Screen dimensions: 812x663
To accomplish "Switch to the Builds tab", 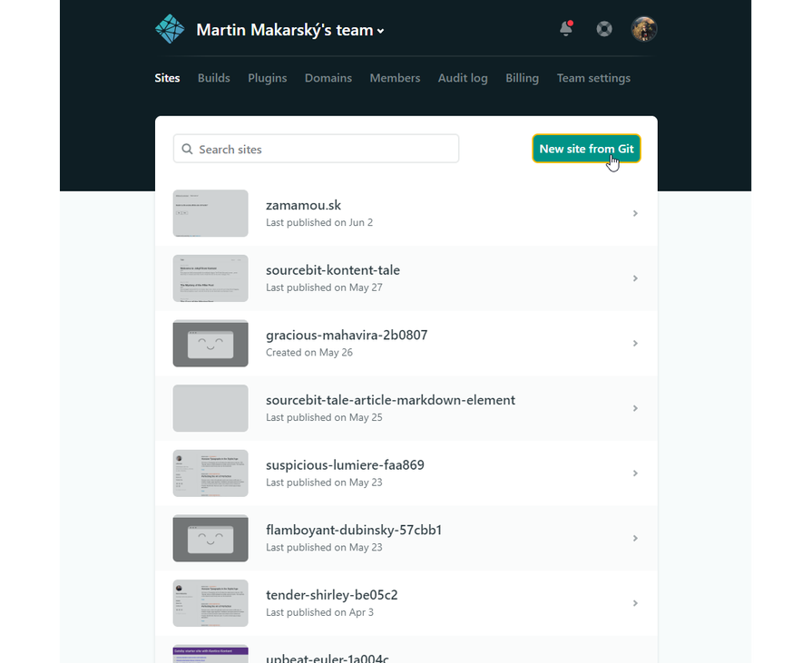I will pyautogui.click(x=214, y=78).
